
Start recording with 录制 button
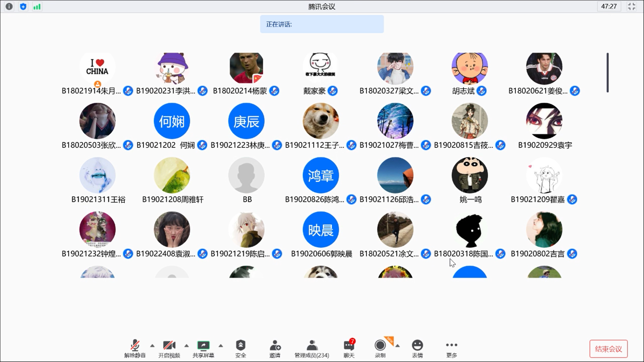click(380, 346)
